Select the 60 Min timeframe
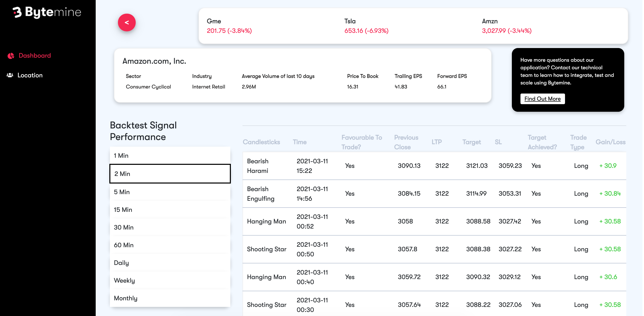 point(170,245)
